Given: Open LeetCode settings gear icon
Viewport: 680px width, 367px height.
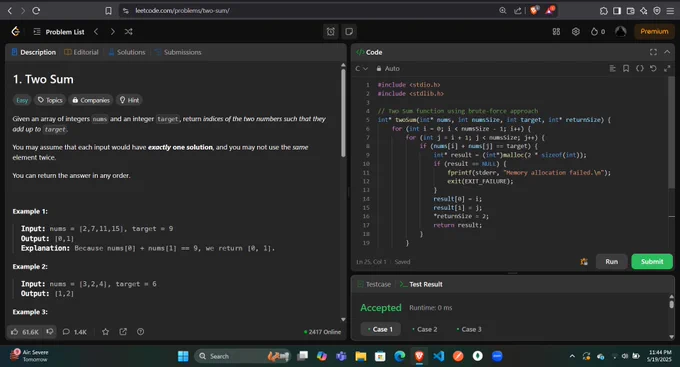Looking at the screenshot, I should click(575, 32).
